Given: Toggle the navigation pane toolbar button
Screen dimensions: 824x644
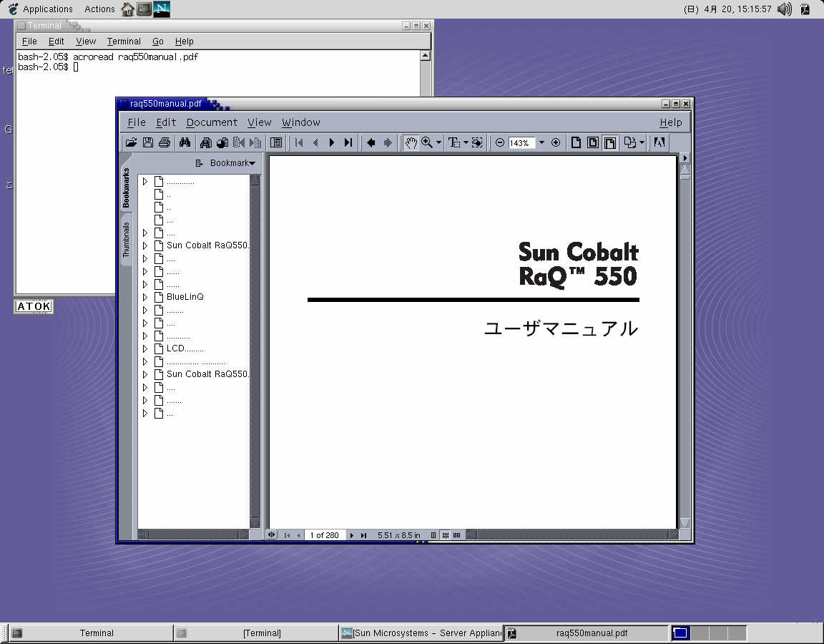Looking at the screenshot, I should point(276,143).
